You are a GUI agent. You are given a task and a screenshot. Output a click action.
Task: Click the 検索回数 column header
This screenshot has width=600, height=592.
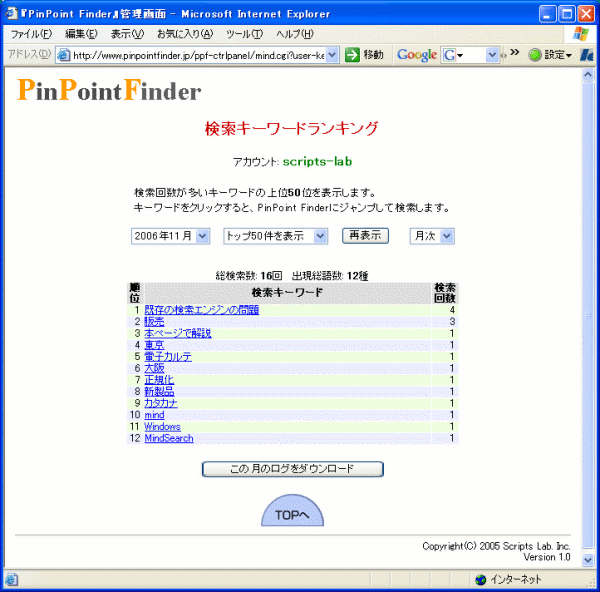click(x=445, y=293)
